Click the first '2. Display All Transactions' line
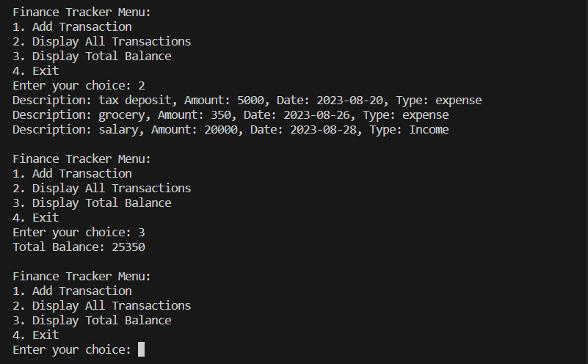This screenshot has height=364, width=588. click(x=101, y=41)
